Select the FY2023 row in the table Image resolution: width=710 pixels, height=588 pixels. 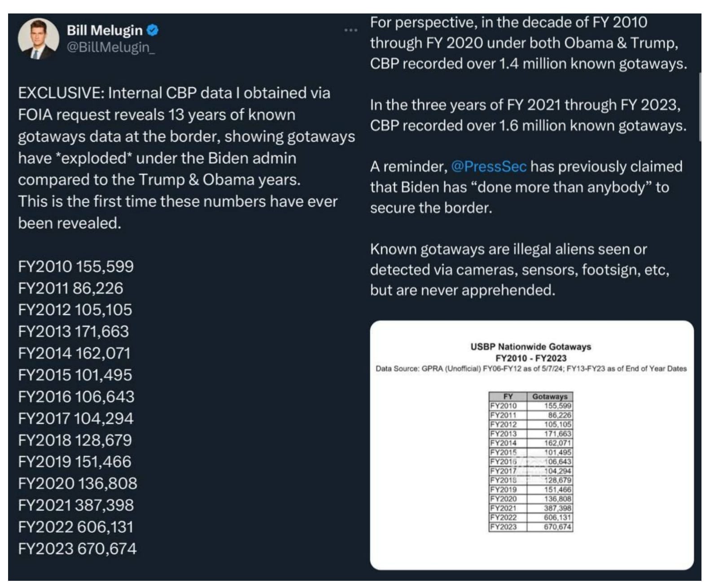pos(530,527)
